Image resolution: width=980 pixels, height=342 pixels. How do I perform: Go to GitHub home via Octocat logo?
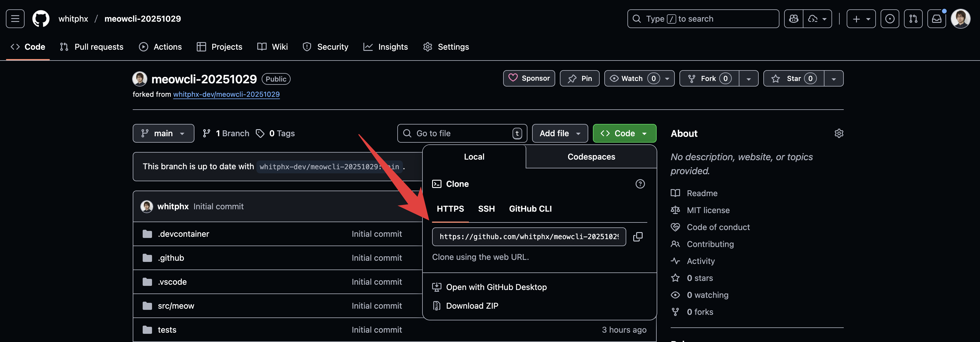tap(41, 19)
